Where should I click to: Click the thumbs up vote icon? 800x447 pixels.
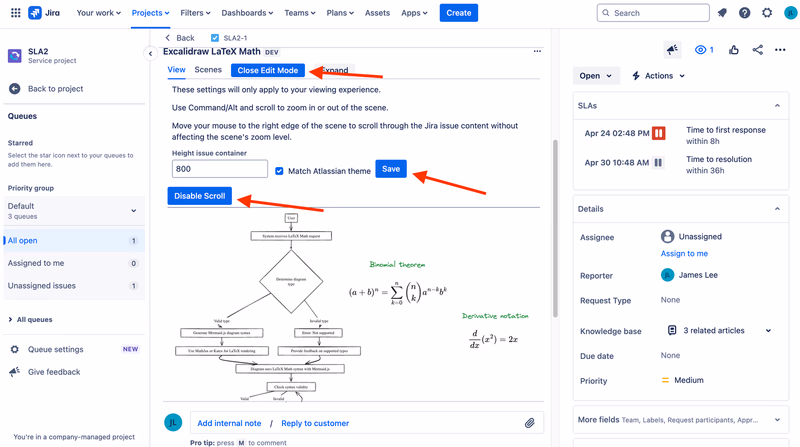tap(734, 49)
